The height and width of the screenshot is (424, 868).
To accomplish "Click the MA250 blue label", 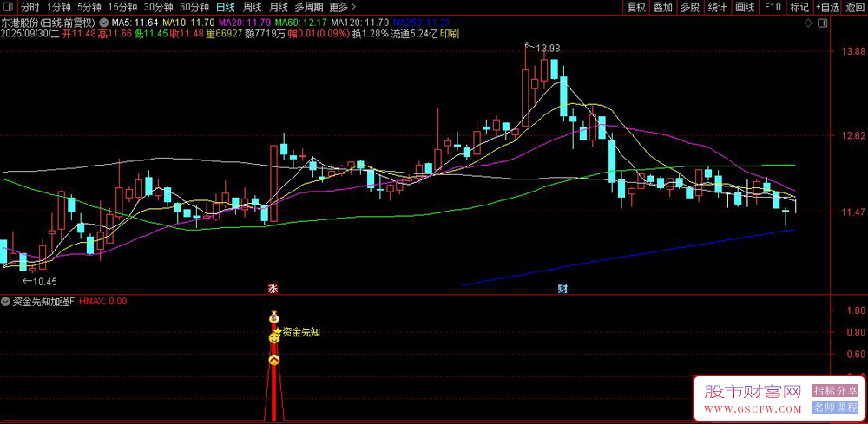I will click(421, 23).
